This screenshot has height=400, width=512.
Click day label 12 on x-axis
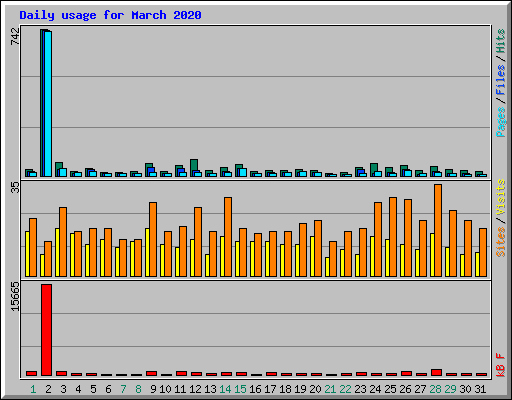(195, 389)
